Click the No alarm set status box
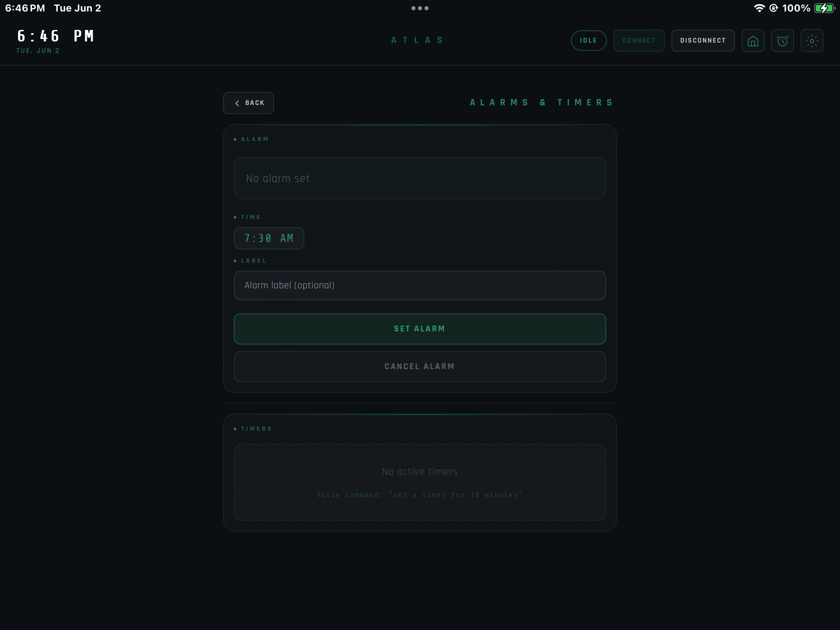Image resolution: width=840 pixels, height=630 pixels. point(420,178)
